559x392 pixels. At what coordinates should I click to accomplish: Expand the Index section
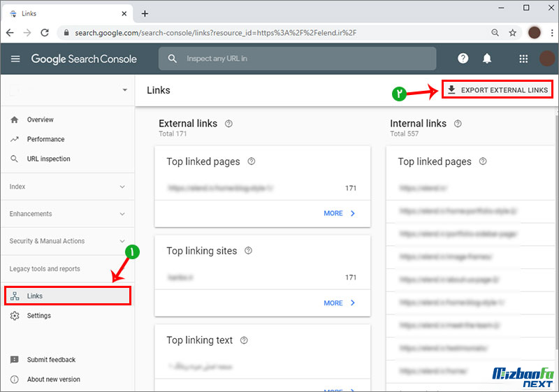[x=68, y=187]
